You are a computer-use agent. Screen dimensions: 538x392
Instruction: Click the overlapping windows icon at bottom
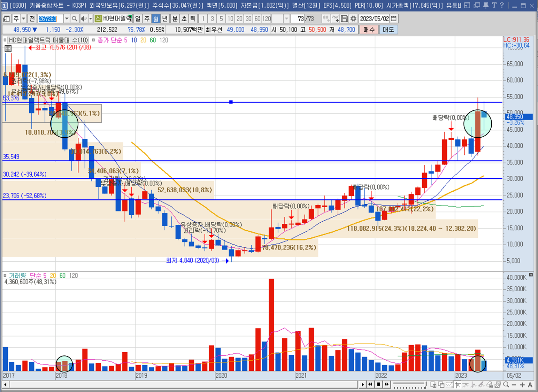441,385
